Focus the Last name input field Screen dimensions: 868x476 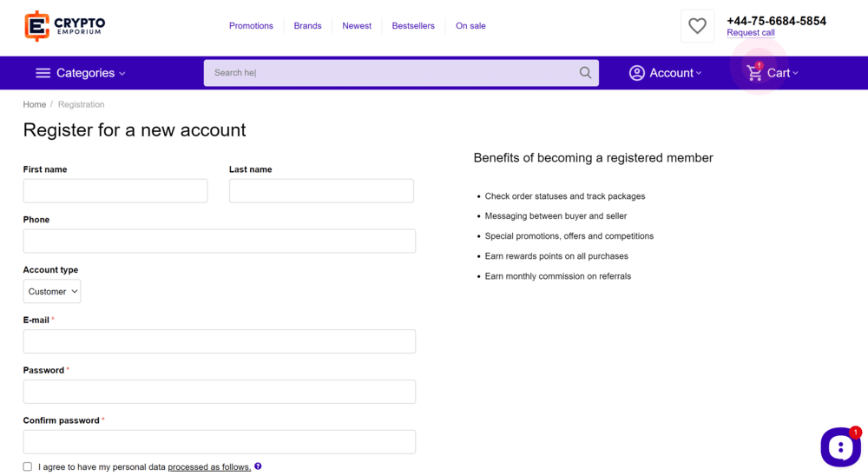[x=321, y=190]
